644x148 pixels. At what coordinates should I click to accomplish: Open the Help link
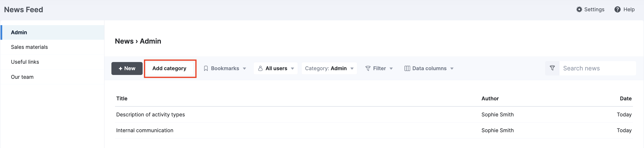click(x=624, y=10)
